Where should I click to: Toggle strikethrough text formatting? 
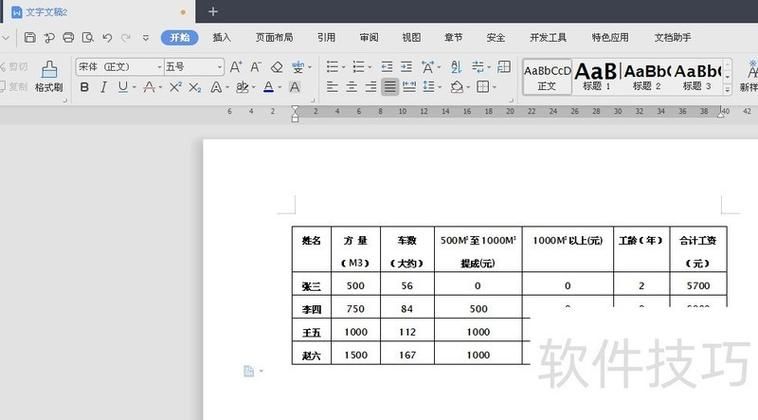click(x=149, y=87)
